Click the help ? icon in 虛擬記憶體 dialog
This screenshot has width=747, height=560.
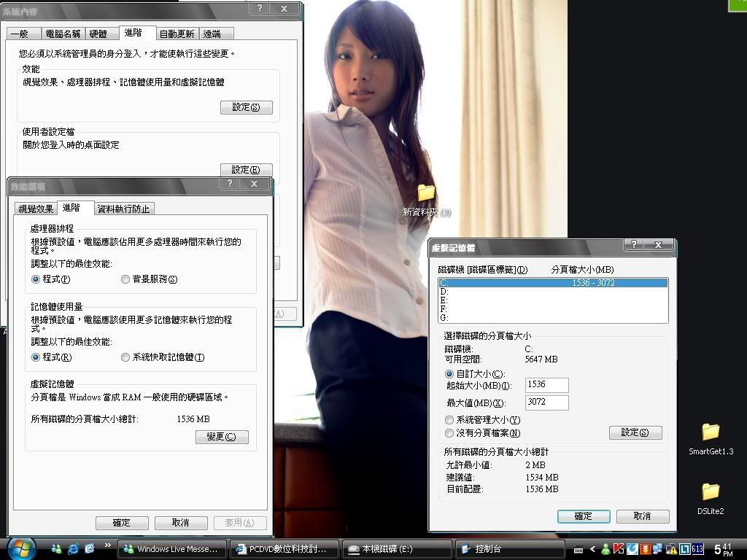(633, 245)
